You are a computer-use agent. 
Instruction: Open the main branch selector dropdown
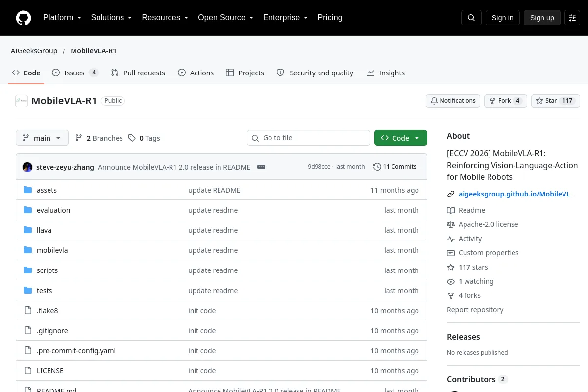coord(42,138)
